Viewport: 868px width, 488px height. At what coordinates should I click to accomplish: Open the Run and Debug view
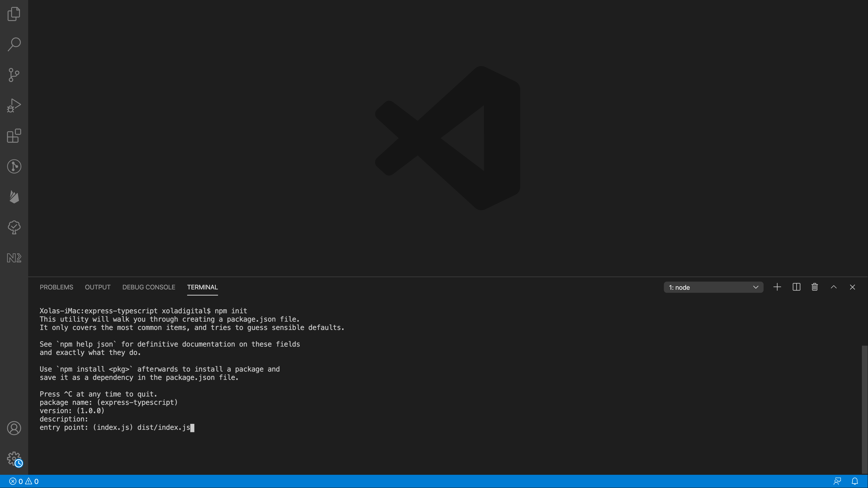tap(14, 105)
